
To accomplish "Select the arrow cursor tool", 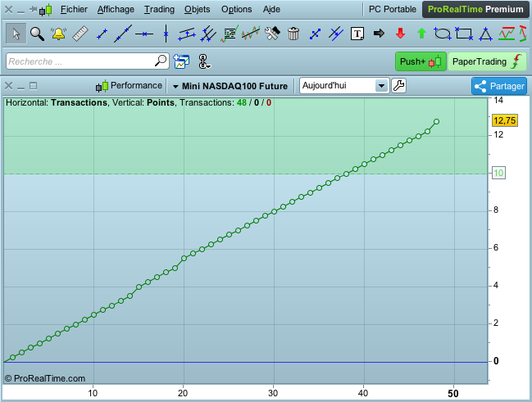I will pyautogui.click(x=16, y=34).
